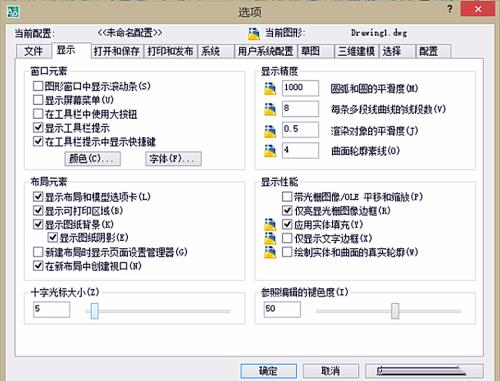The width and height of the screenshot is (500, 381).
Task: Click the drawing icon beside 圆弧和圆的平滑度
Action: pos(270,89)
